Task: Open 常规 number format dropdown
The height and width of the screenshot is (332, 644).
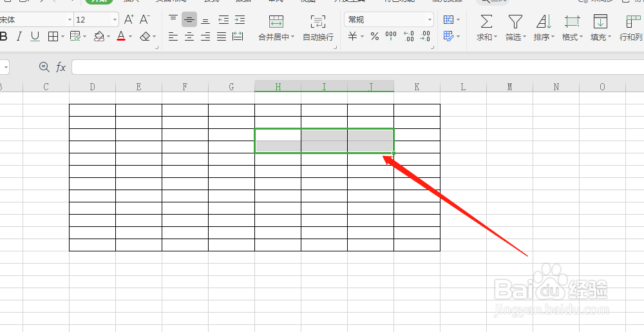Action: click(x=430, y=19)
